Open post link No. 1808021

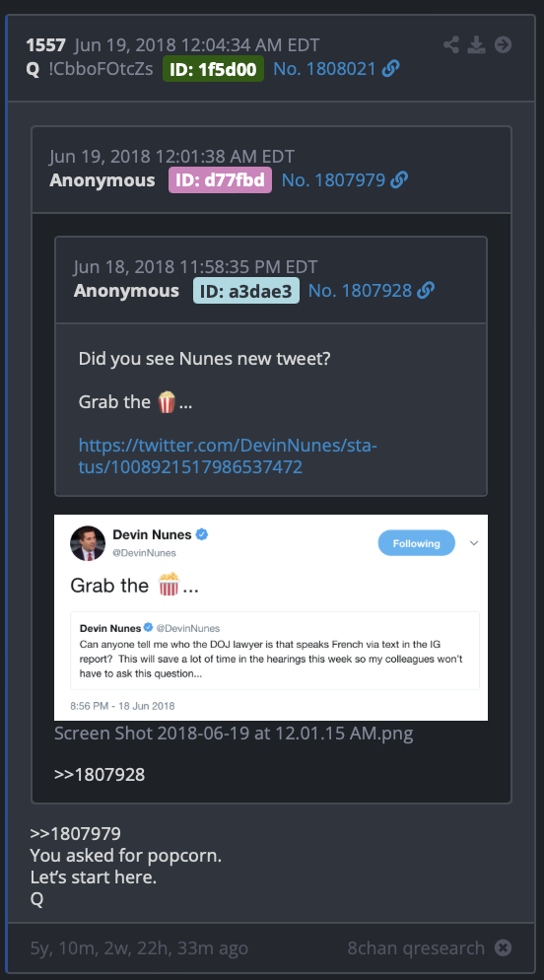click(325, 69)
